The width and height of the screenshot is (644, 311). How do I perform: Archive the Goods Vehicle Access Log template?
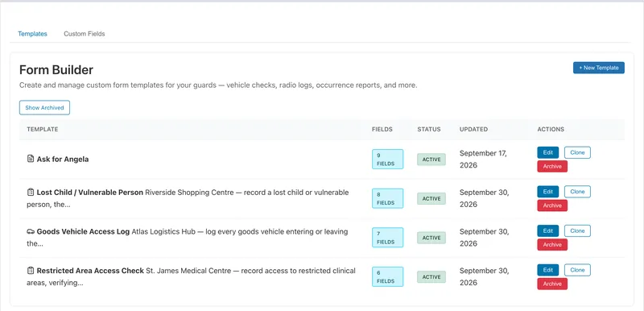[552, 244]
